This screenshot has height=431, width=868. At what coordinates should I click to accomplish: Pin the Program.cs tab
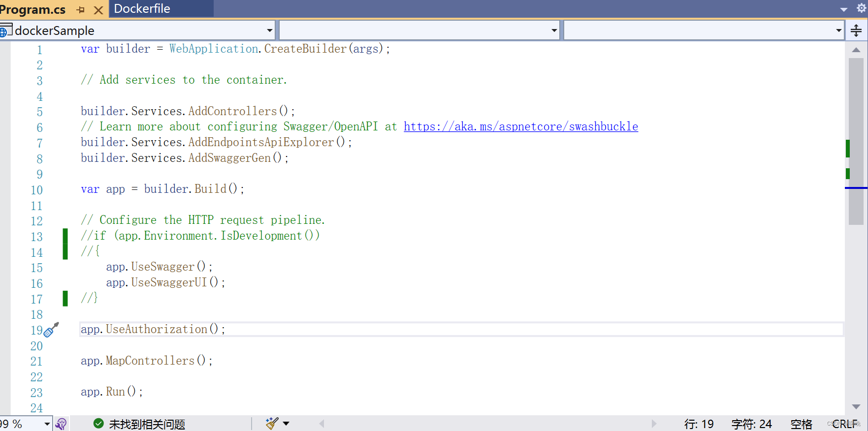(x=81, y=9)
